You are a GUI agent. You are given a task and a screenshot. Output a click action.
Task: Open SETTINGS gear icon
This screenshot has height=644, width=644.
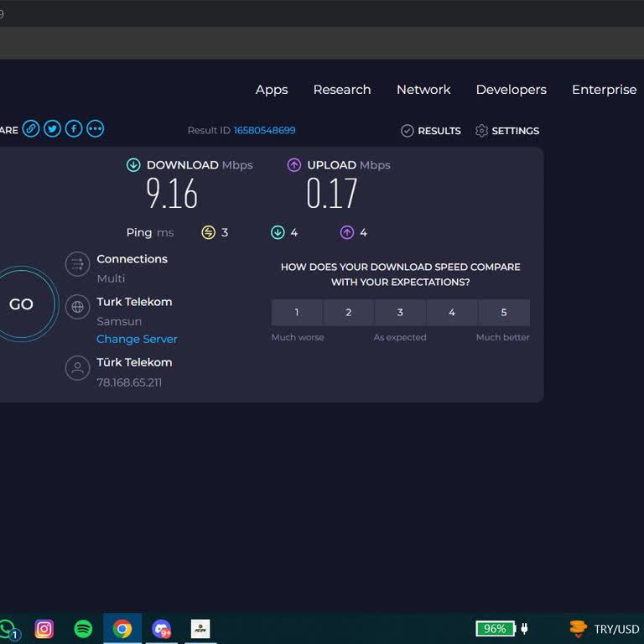(481, 131)
